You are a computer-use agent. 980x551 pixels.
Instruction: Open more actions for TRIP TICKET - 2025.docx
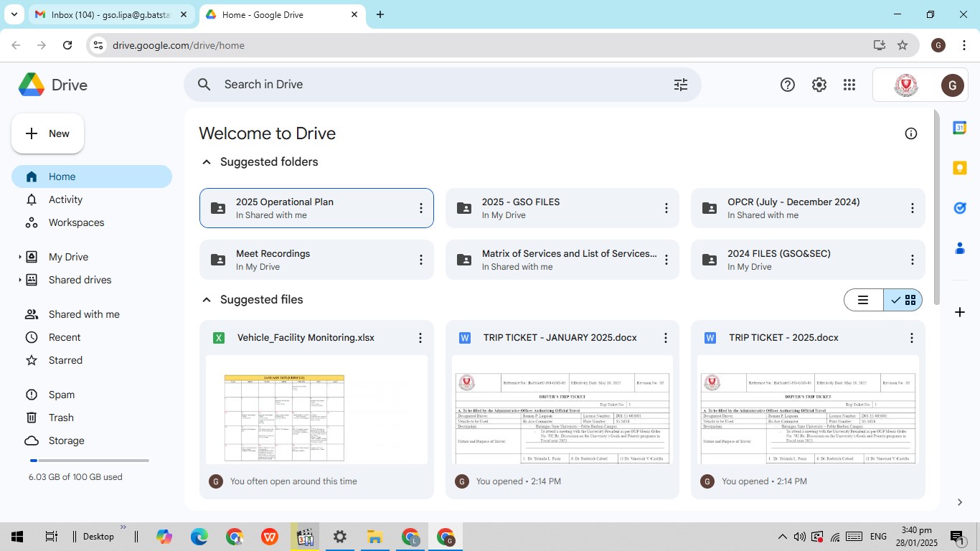point(912,338)
